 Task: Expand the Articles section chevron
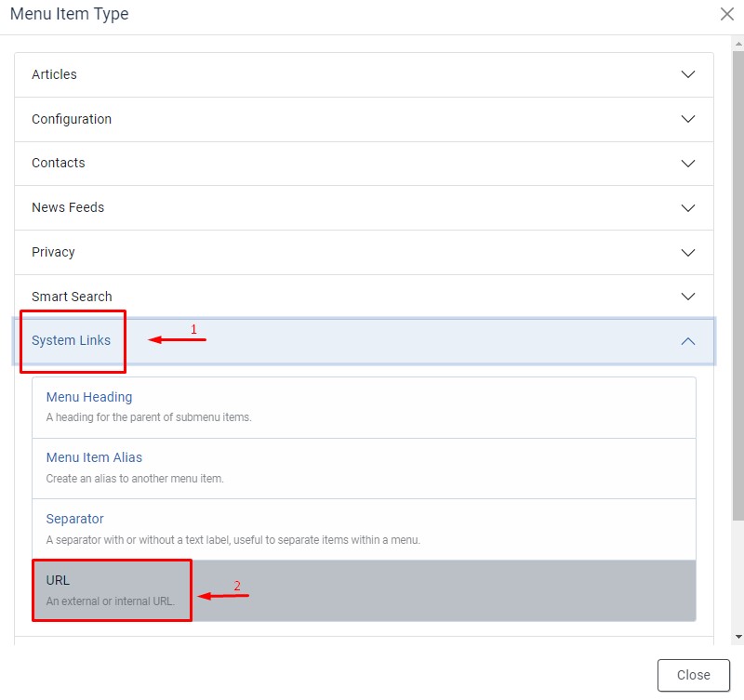[x=688, y=74]
